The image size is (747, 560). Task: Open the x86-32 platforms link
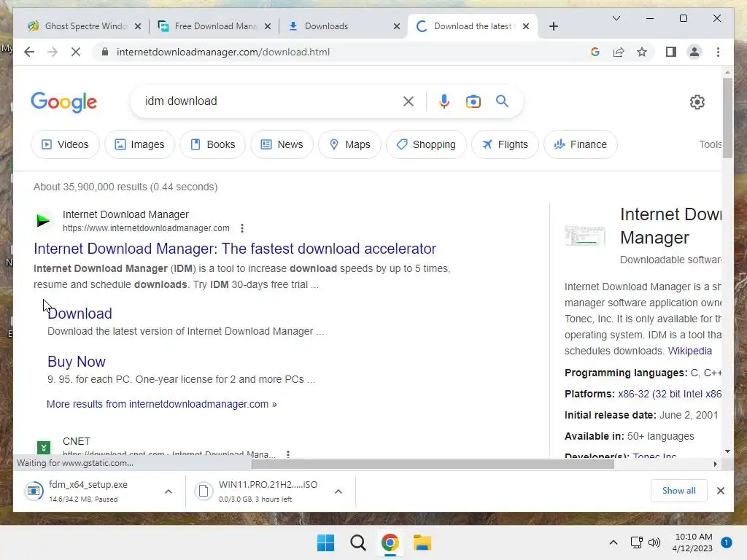(x=670, y=394)
